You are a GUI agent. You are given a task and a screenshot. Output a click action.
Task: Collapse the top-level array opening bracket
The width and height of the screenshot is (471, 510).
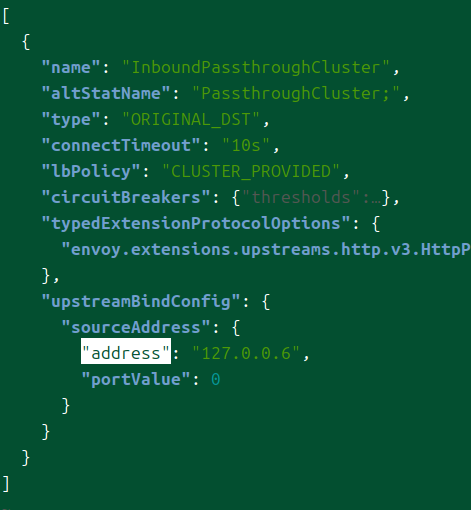tap(6, 16)
